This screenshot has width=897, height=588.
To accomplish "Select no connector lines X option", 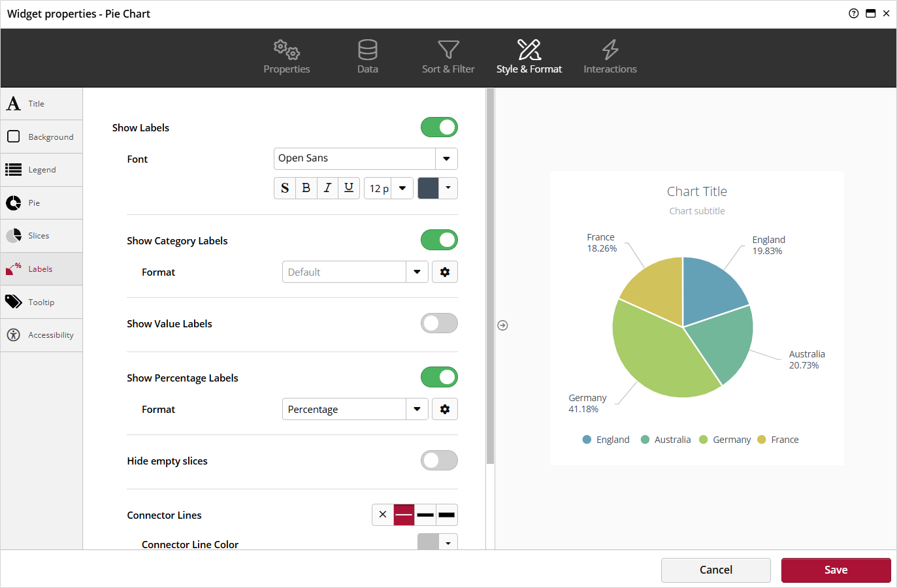I will click(383, 515).
